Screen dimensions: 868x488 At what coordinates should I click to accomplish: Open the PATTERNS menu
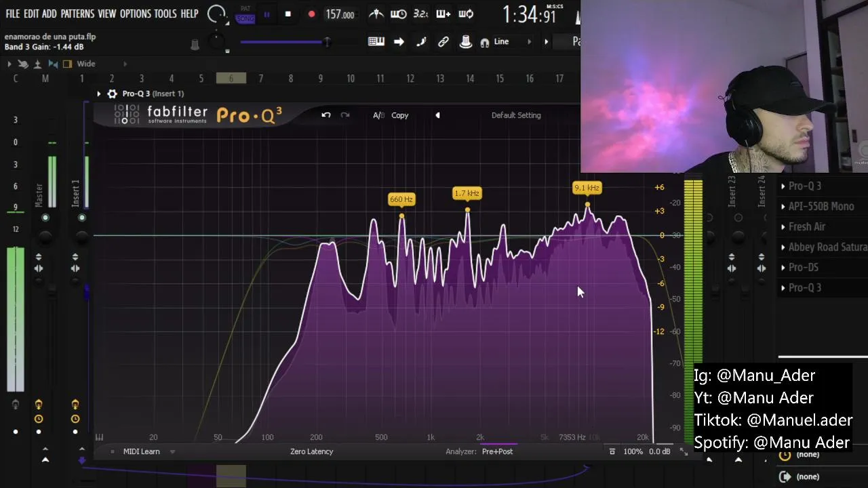(77, 14)
